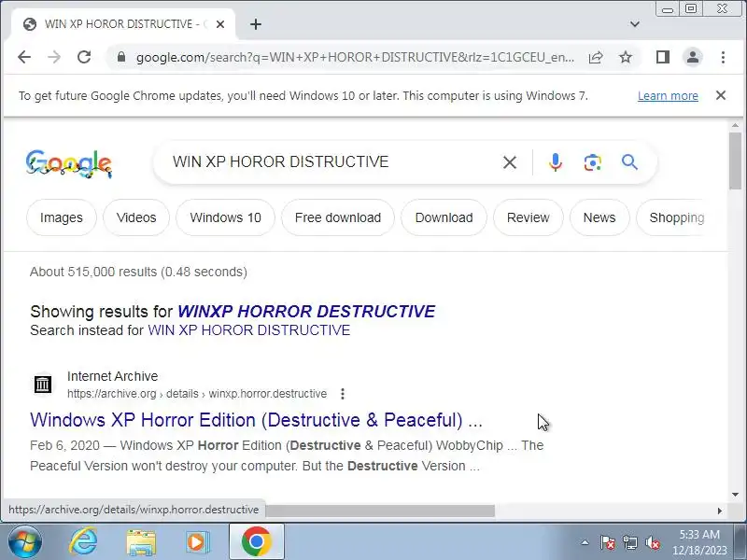The image size is (747, 560).
Task: Open the Chrome side panel icon
Action: (x=663, y=57)
